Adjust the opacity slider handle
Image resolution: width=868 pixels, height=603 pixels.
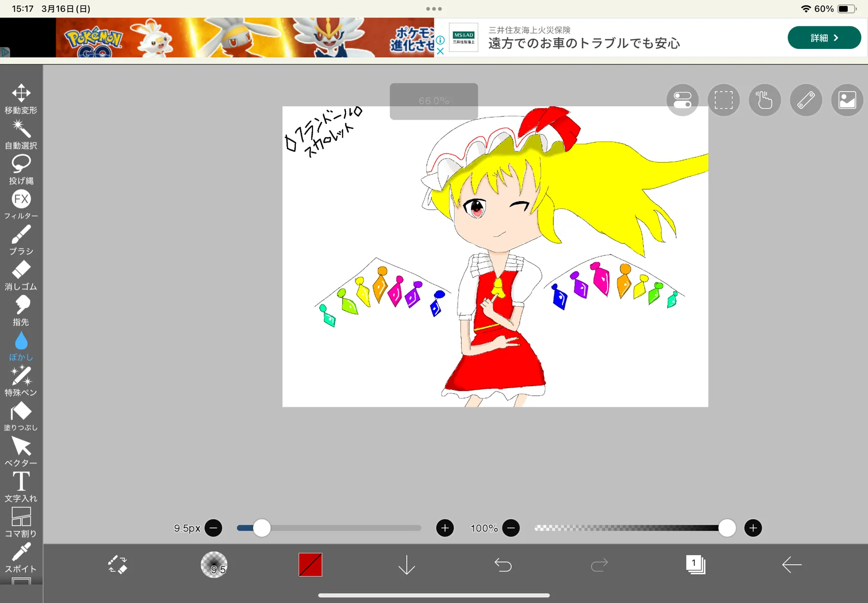(x=727, y=528)
